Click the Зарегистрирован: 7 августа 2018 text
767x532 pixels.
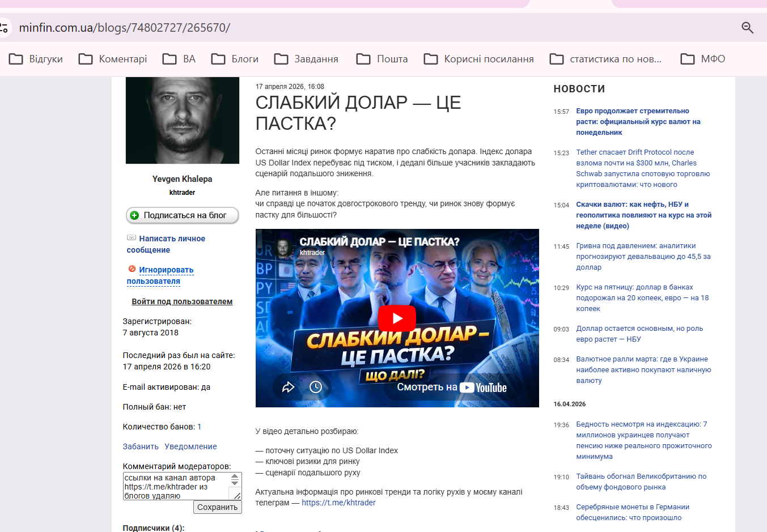(x=157, y=327)
